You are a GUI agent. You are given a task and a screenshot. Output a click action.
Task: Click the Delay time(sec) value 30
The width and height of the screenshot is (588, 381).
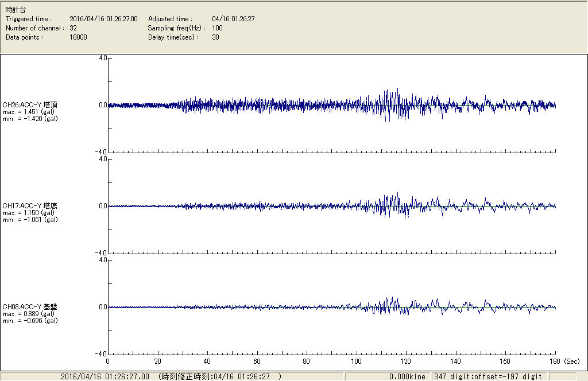(x=215, y=37)
